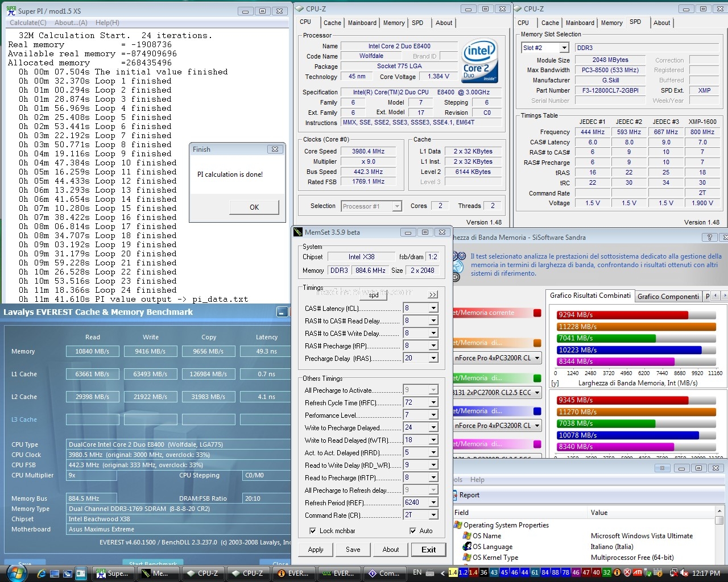Viewport: 728px width, 582px height.
Task: Click the red Memoria corrente swatch
Action: click(x=537, y=313)
